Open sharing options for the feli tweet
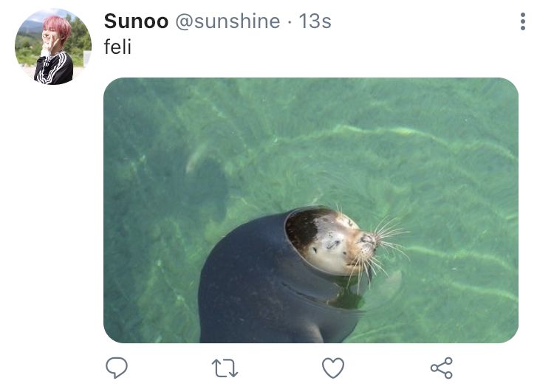Screen dimensions: 554x392 coord(441,368)
